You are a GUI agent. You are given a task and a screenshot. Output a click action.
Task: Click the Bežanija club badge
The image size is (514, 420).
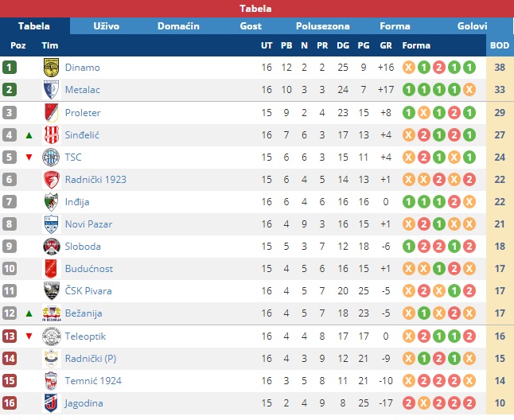coord(52,313)
